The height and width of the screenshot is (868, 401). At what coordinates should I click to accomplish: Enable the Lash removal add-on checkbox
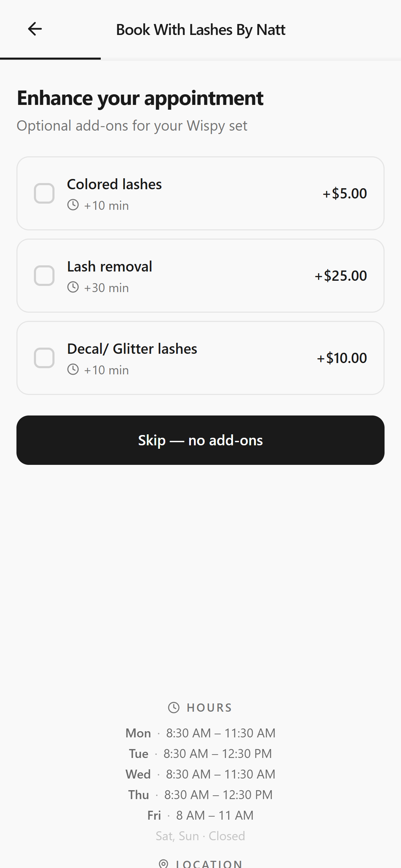tap(44, 276)
